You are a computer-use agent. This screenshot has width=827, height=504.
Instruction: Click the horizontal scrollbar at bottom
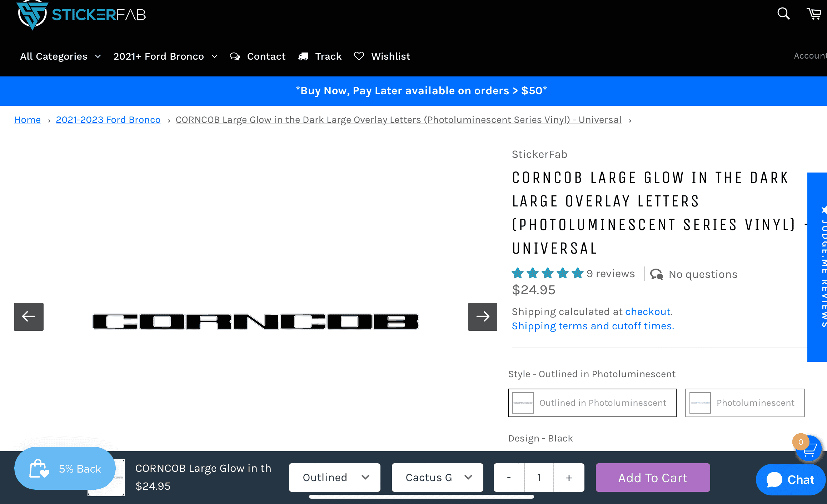[x=422, y=496]
